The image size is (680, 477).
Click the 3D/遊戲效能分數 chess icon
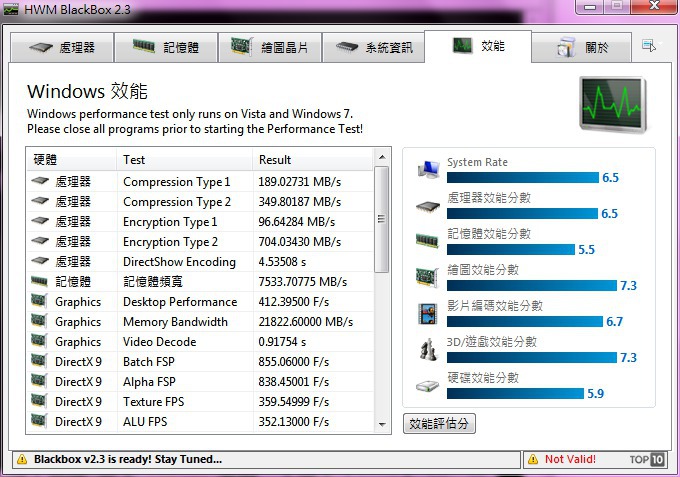point(428,350)
